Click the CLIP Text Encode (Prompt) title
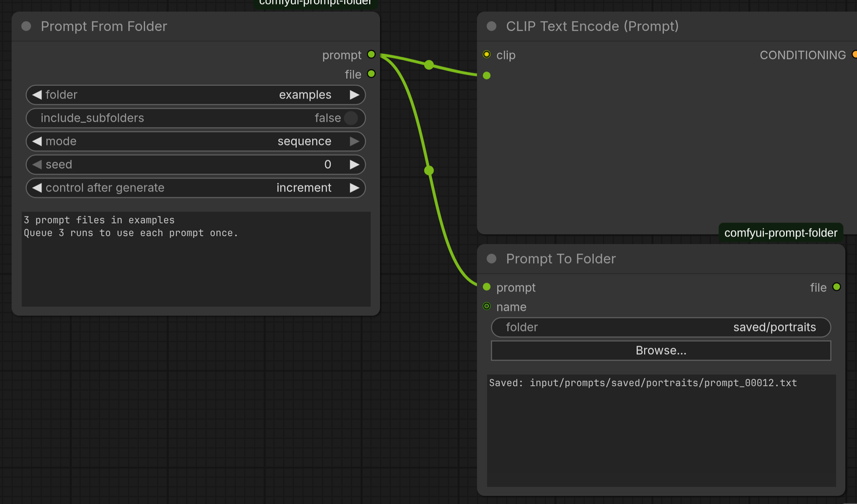 coord(592,26)
